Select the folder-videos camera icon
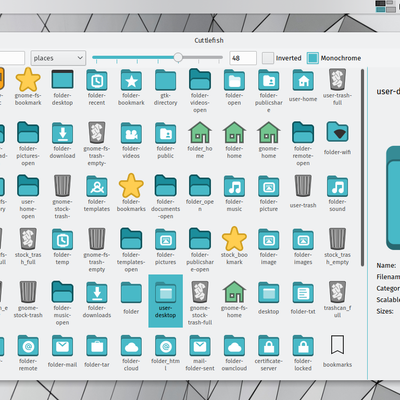Image resolution: width=400 pixels, height=400 pixels. point(131,133)
